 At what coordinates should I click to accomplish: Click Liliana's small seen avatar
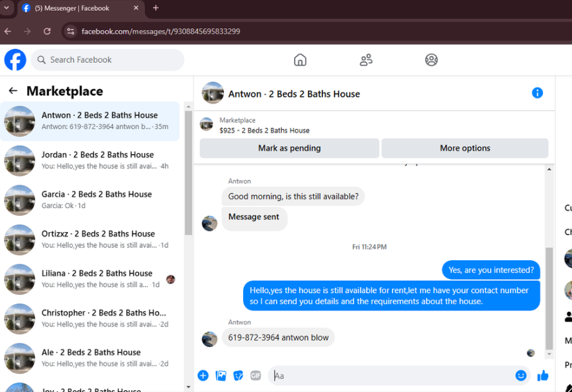tap(171, 279)
